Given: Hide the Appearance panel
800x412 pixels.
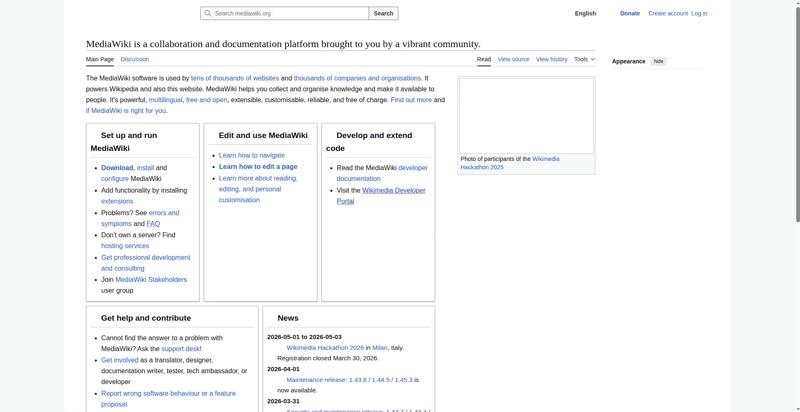Looking at the screenshot, I should 658,61.
